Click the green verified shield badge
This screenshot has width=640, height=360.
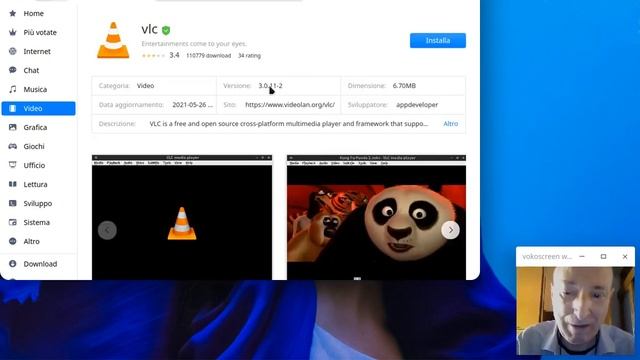pos(166,30)
